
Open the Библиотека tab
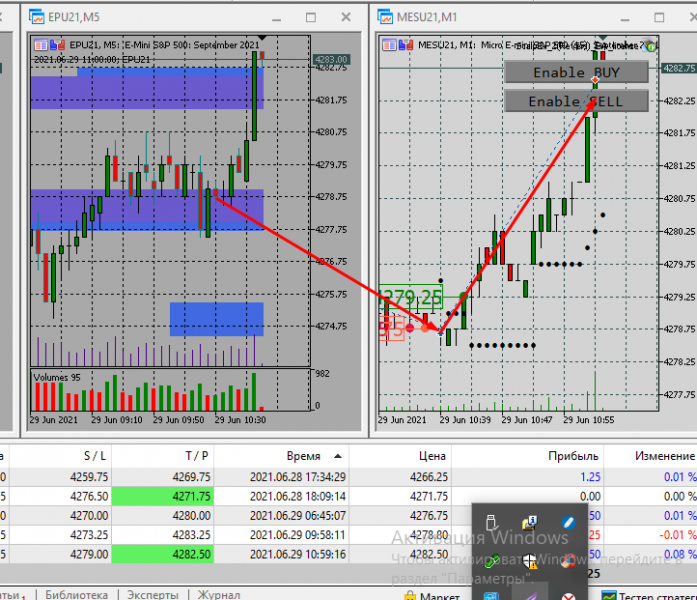click(76, 595)
